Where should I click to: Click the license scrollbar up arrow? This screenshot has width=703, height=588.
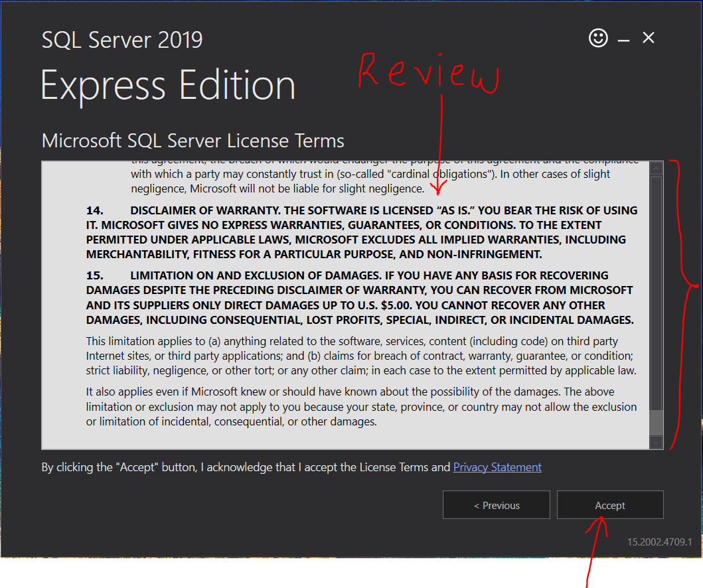656,169
